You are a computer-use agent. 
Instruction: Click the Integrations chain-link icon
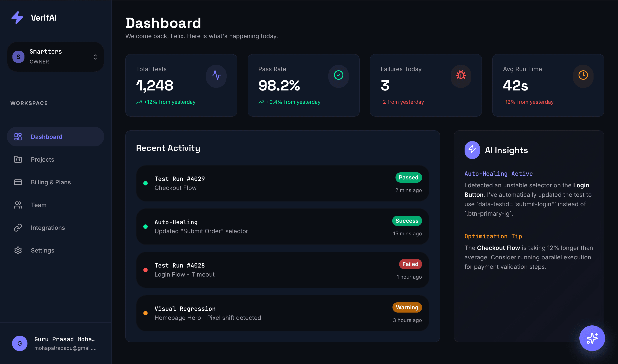coord(18,228)
